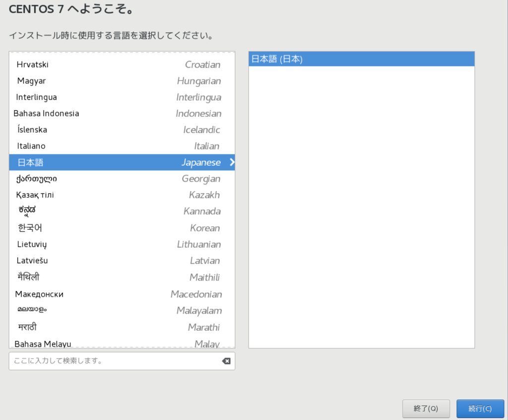Select the Maithili language row
The height and width of the screenshot is (420, 508).
122,278
